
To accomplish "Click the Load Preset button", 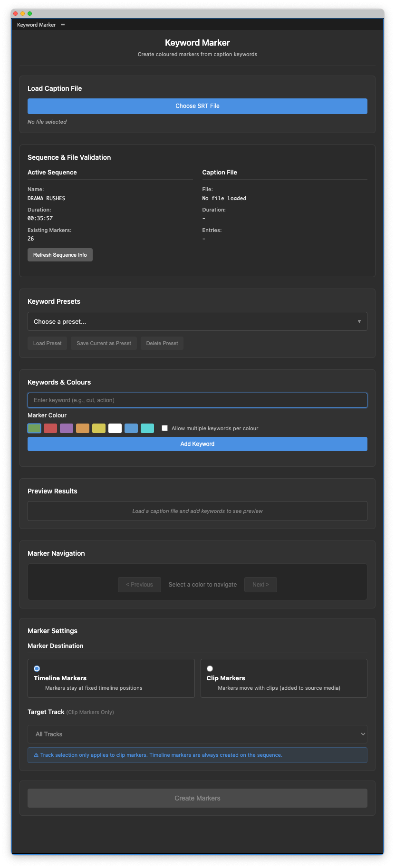I will point(47,343).
